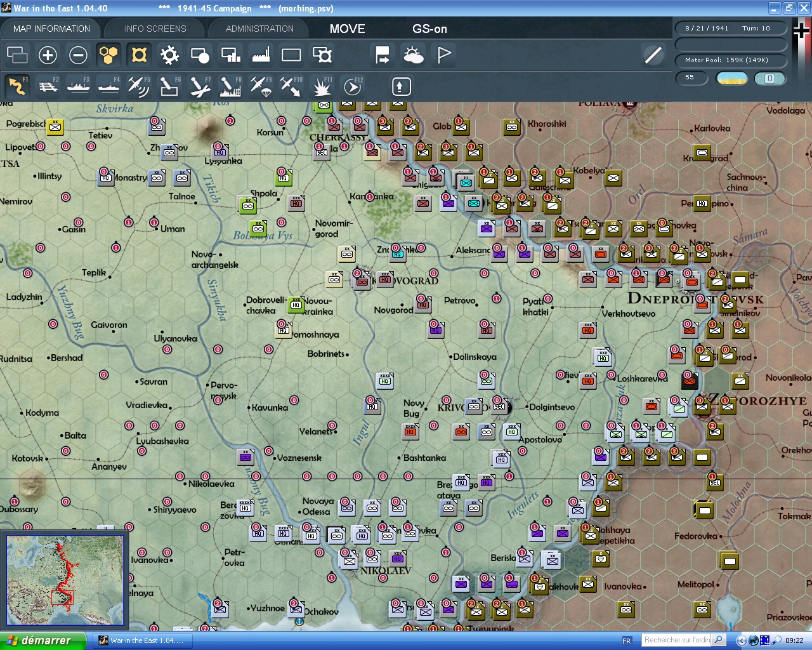Click the War in the East taskbar button

point(142,640)
